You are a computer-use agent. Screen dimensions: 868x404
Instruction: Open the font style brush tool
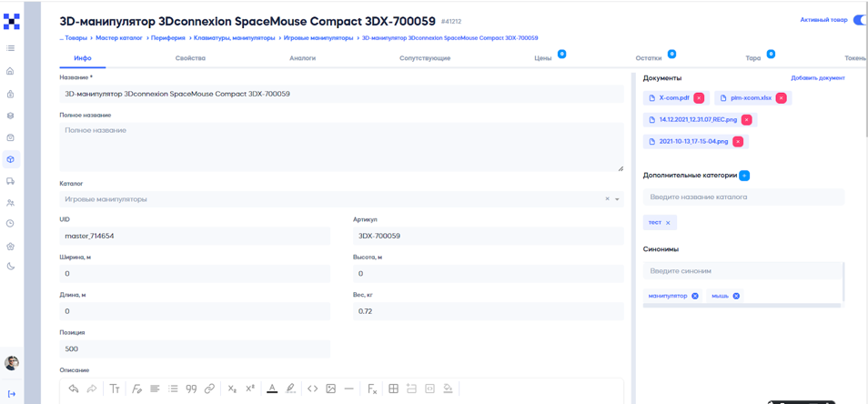(137, 389)
